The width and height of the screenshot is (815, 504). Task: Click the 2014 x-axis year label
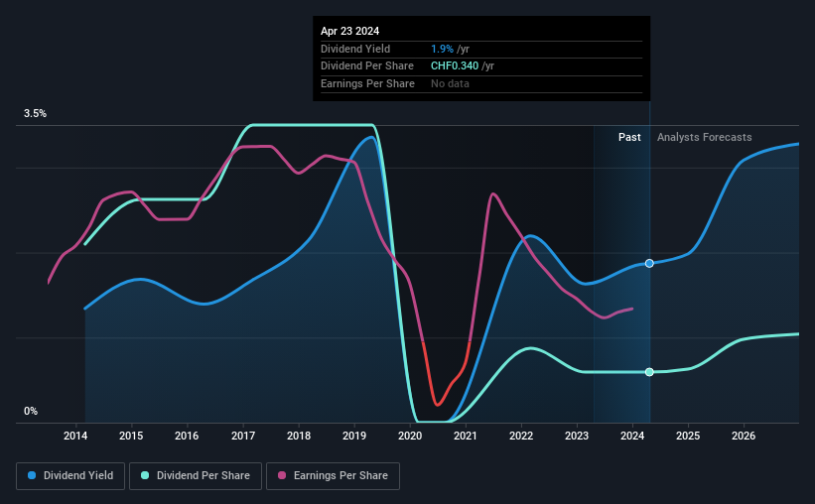coord(75,436)
